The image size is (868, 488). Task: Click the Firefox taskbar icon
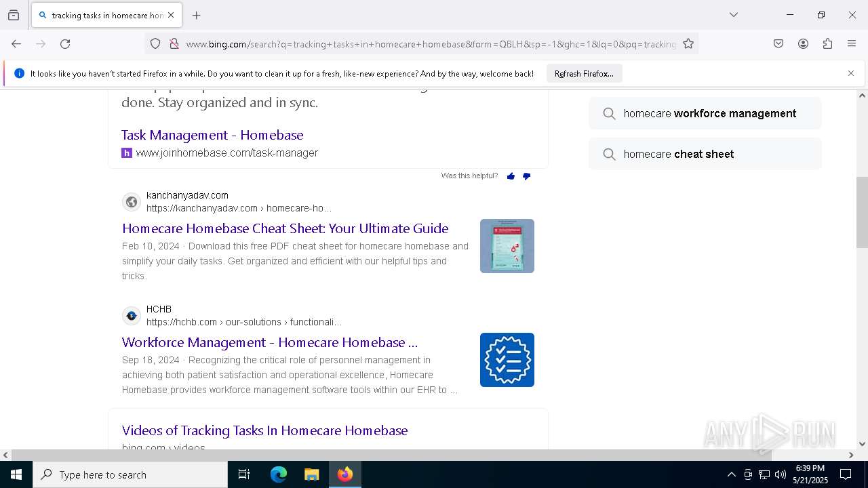(345, 474)
